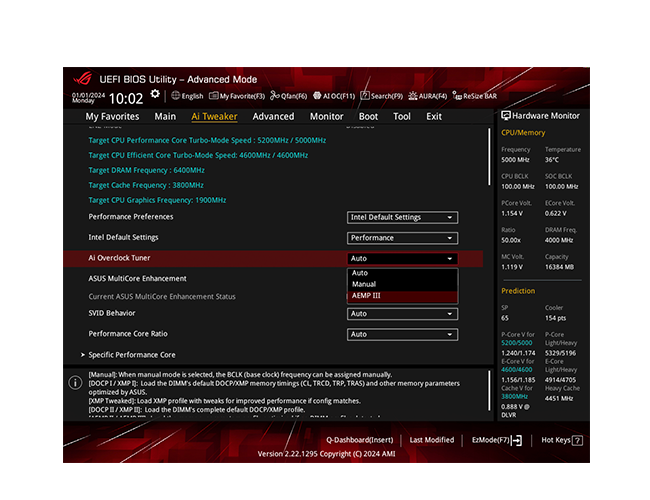Select AEMP III option in the dropdown list
The width and height of the screenshot is (650, 500).
(x=402, y=296)
